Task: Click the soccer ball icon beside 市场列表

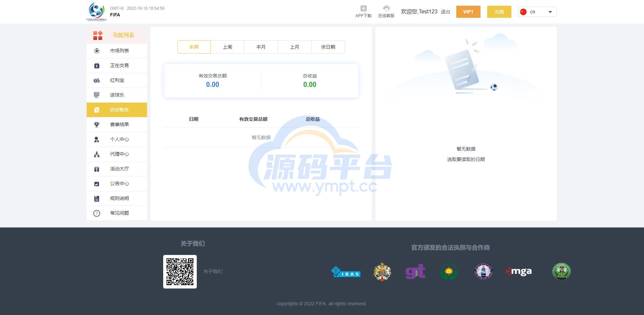Action: (x=97, y=51)
